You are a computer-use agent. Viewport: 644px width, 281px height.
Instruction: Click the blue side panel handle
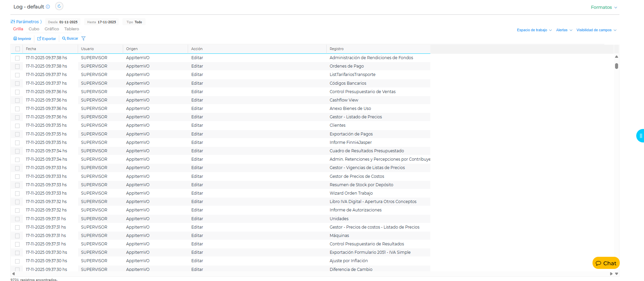point(640,136)
